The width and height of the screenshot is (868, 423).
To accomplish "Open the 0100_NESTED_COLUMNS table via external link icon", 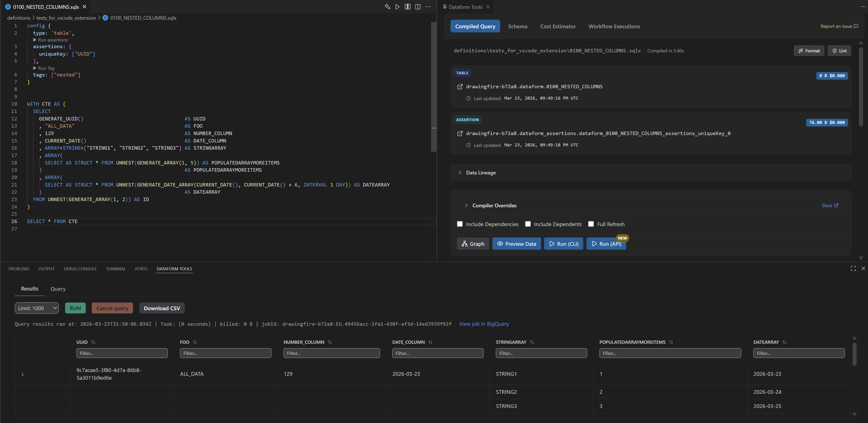I will [460, 87].
